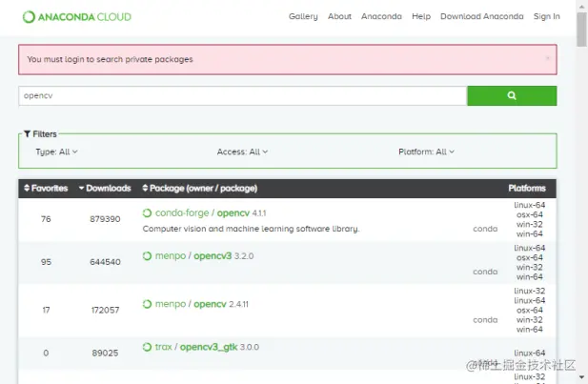Screen dimensions: 588x384
Task: Open the Gallery nav item
Action: pos(303,16)
